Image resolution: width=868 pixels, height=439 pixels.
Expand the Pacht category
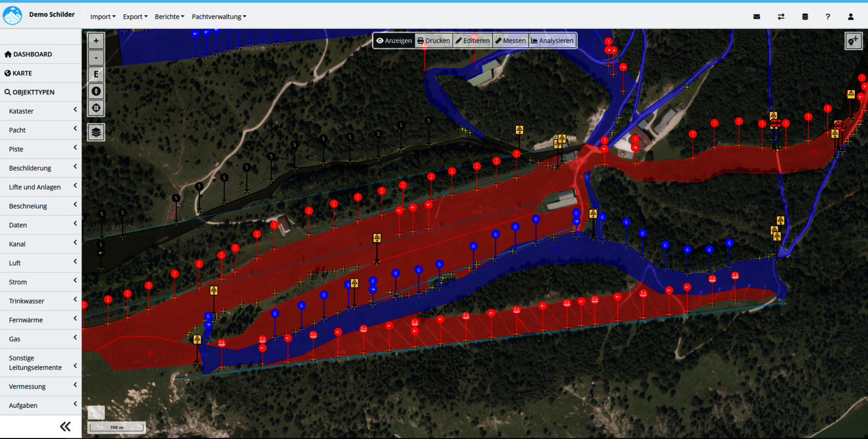[x=41, y=130]
